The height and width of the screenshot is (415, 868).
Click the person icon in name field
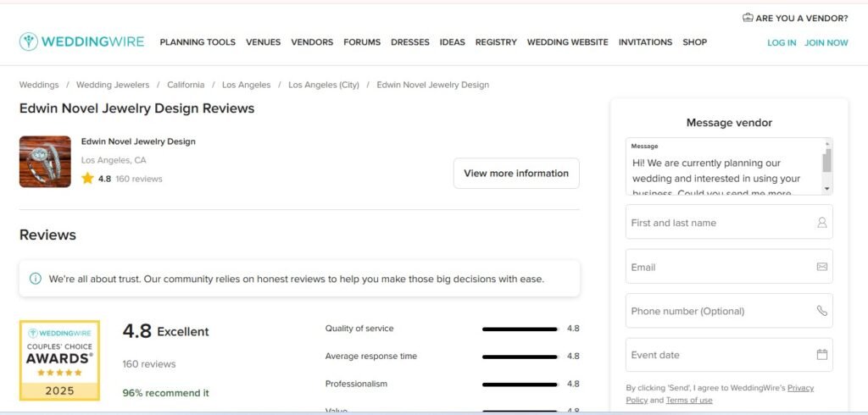coord(822,223)
